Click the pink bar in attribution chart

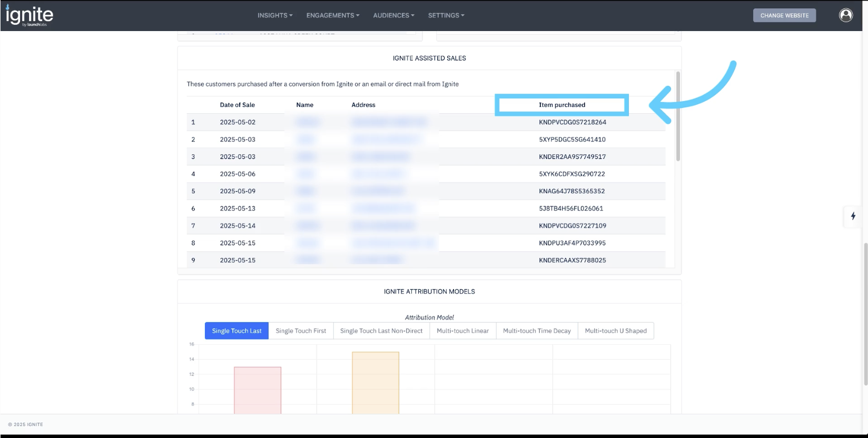point(258,390)
